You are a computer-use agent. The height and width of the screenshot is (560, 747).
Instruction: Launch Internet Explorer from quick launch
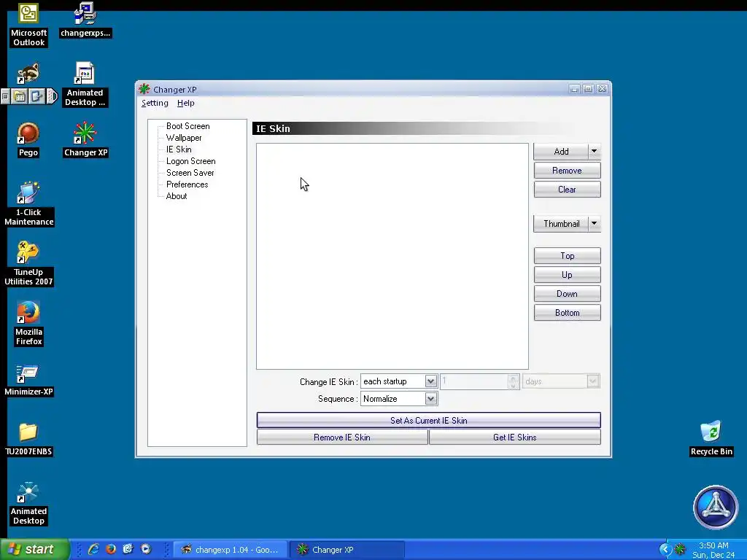tap(93, 549)
